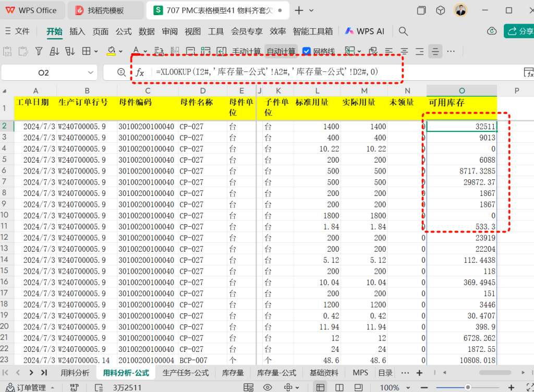Screen dimensions: 534x392
Task: Expand the fill color dropdown arrow
Action: click(120, 52)
